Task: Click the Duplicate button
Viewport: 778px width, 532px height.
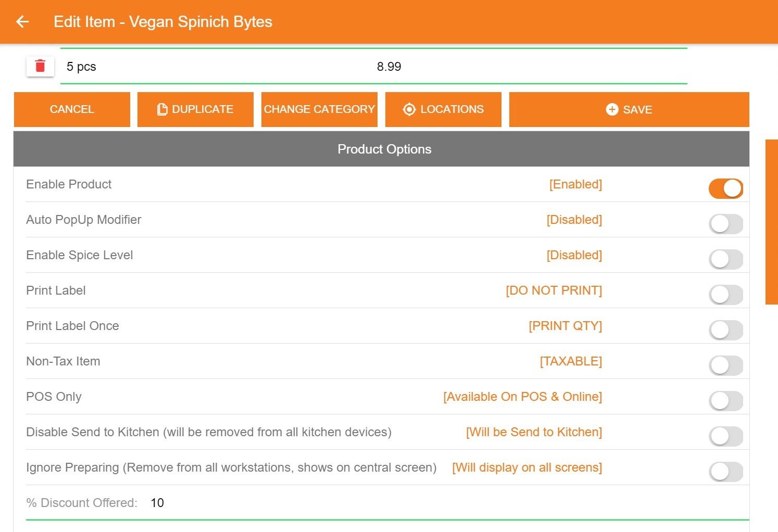Action: point(195,109)
